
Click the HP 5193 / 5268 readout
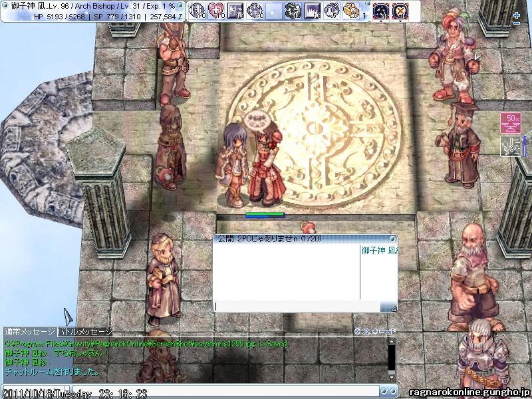point(59,17)
